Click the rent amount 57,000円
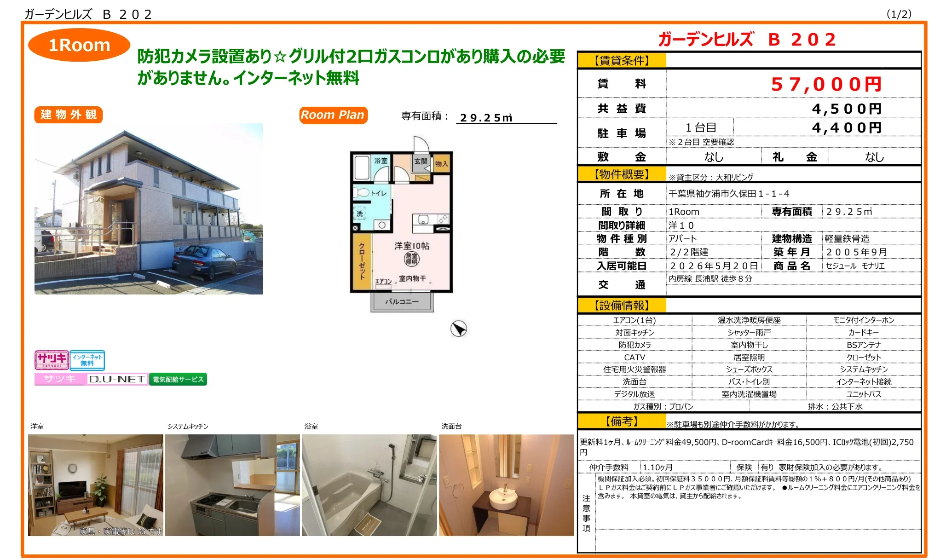 [x=826, y=84]
